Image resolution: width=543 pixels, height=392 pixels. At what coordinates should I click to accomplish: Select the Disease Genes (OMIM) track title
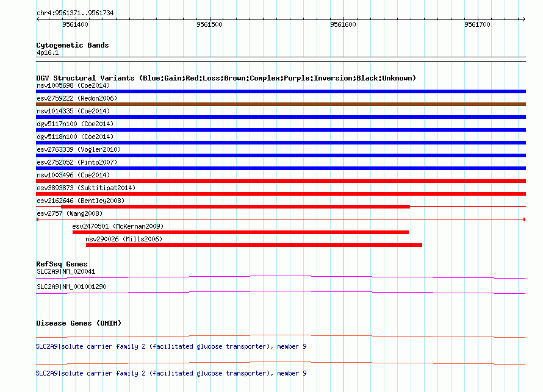(x=79, y=323)
